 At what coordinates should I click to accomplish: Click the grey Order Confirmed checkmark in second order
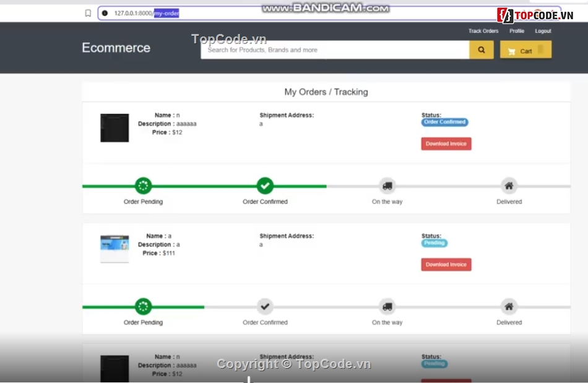[265, 306]
